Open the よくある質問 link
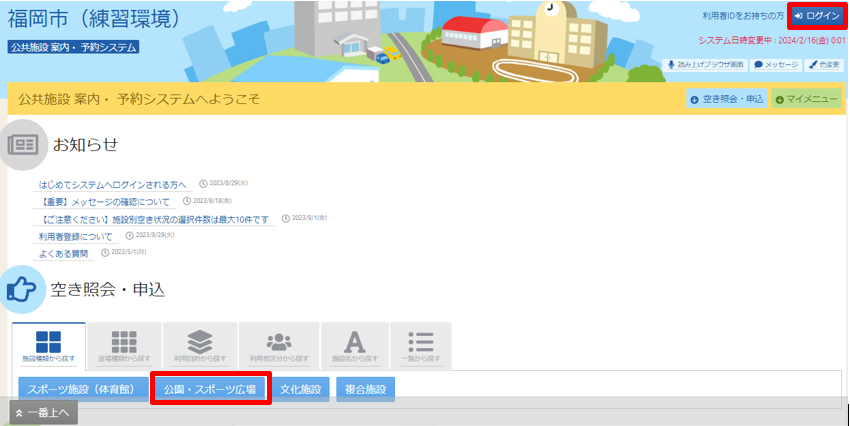This screenshot has width=850, height=426. [x=63, y=254]
